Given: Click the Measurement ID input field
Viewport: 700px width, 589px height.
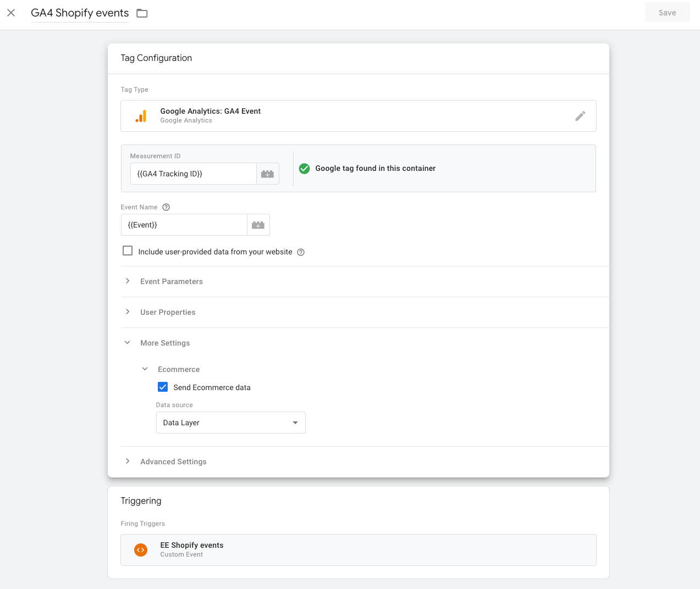Looking at the screenshot, I should [193, 174].
